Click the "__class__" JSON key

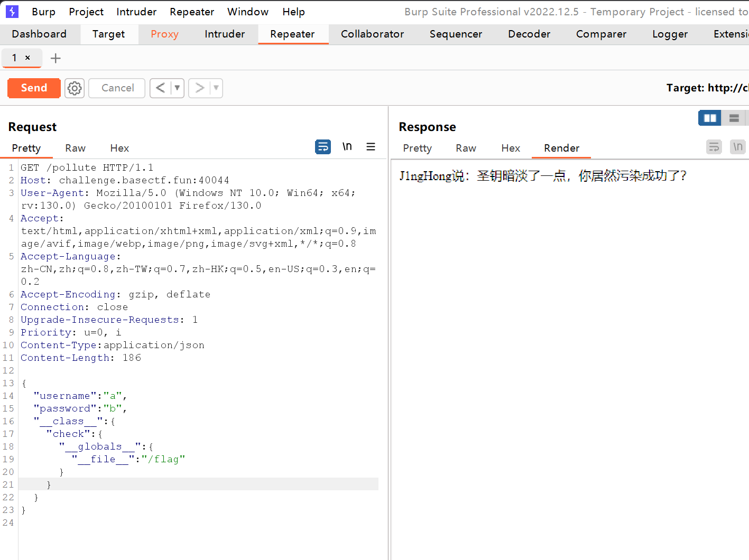pos(68,421)
